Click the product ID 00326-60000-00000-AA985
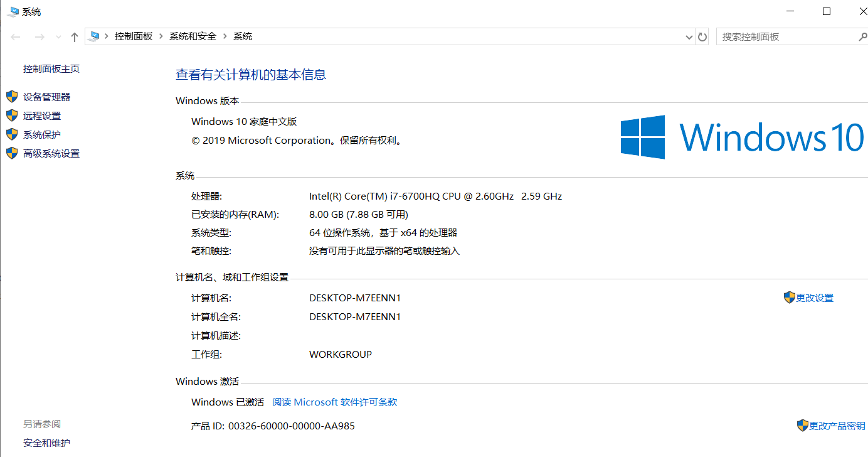The image size is (868, 457). [x=292, y=426]
